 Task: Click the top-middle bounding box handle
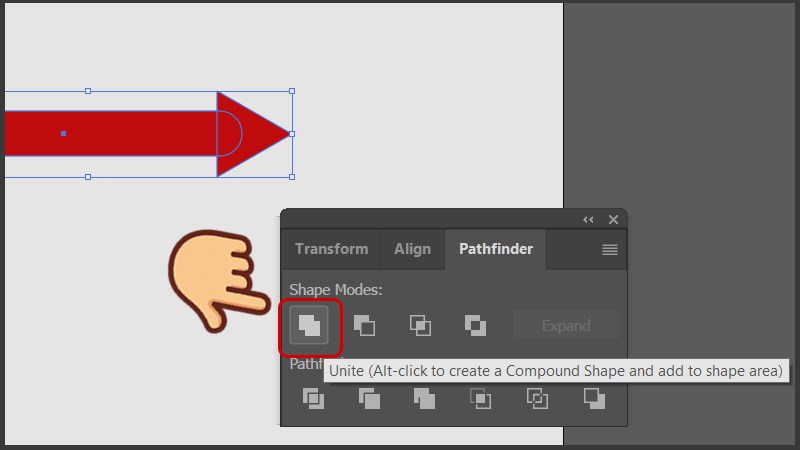[x=88, y=91]
